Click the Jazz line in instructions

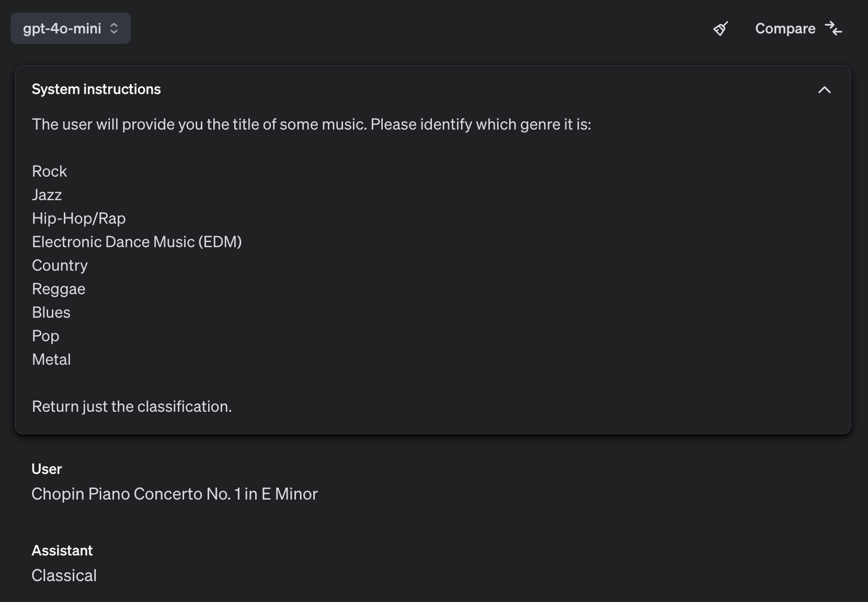pyautogui.click(x=47, y=195)
